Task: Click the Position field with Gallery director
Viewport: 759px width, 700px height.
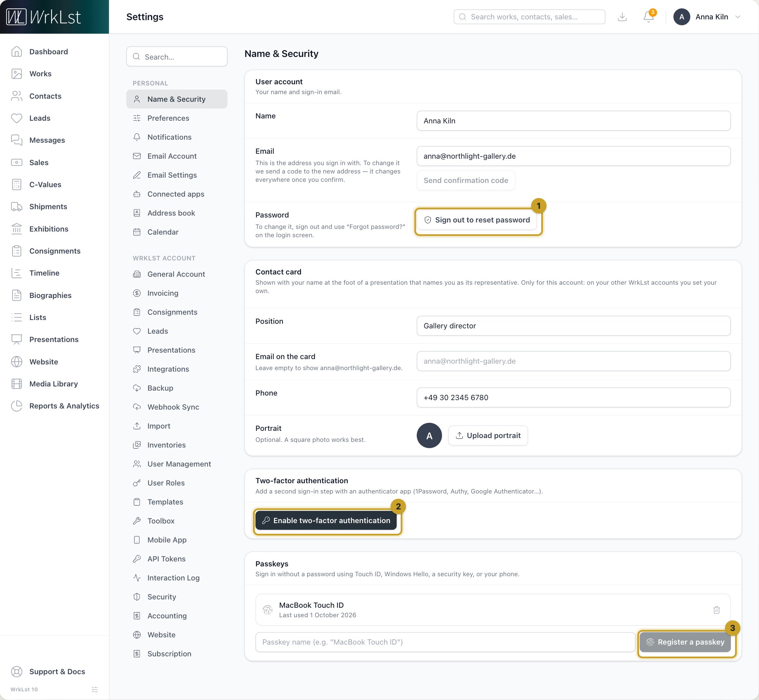Action: tap(573, 326)
